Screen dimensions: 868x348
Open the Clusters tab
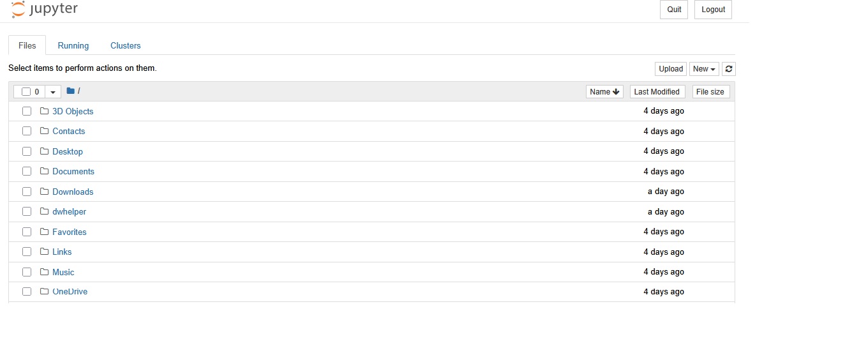point(126,45)
